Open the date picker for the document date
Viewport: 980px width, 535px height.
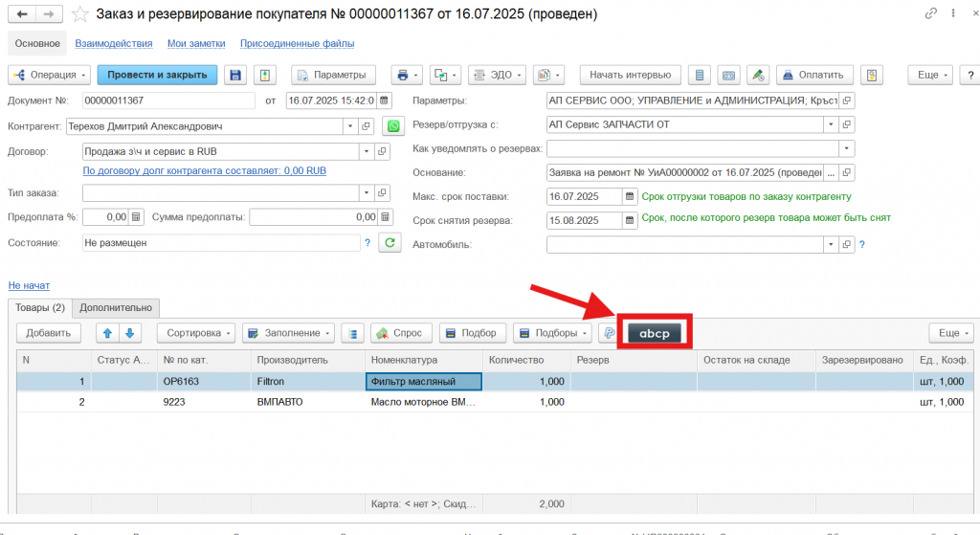[384, 100]
